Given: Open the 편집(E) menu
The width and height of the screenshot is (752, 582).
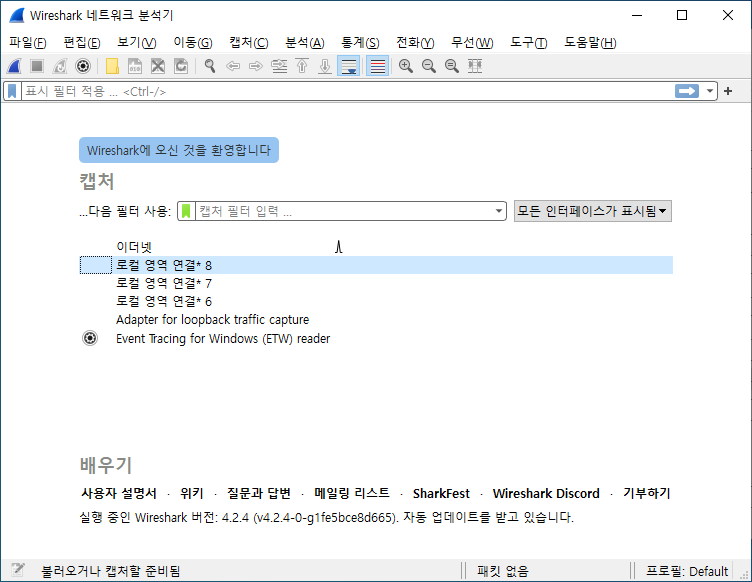Looking at the screenshot, I should point(82,43).
